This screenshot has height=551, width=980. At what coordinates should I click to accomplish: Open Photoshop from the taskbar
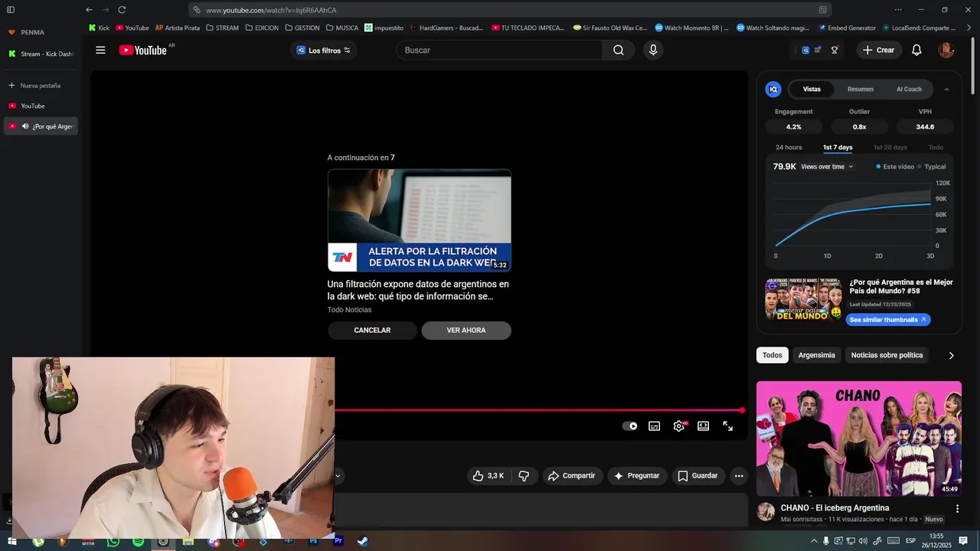coord(313,541)
